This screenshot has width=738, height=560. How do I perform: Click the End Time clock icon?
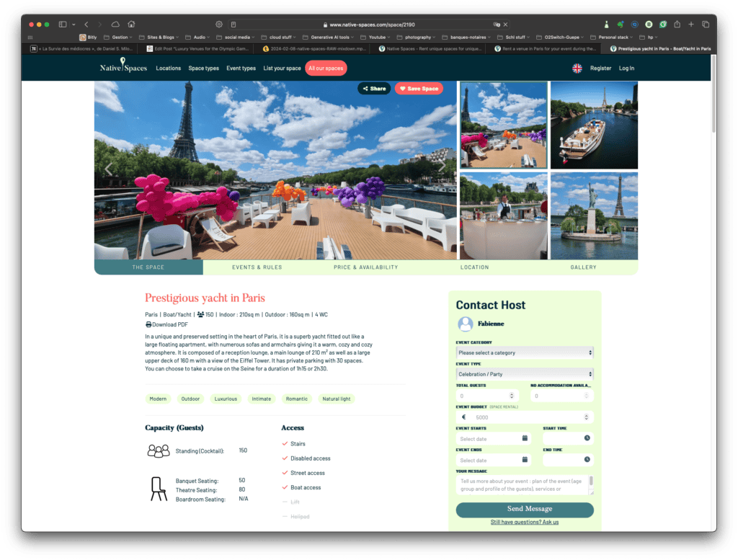pyautogui.click(x=587, y=460)
